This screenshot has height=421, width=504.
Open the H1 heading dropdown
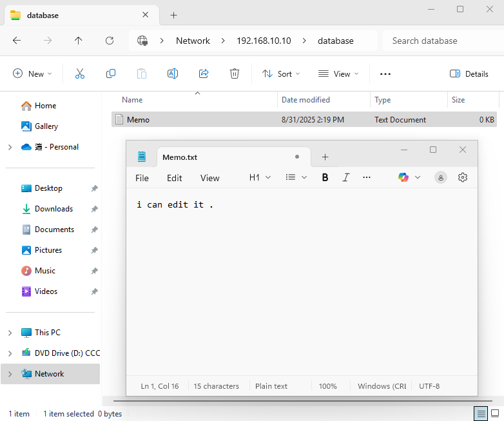pos(260,177)
